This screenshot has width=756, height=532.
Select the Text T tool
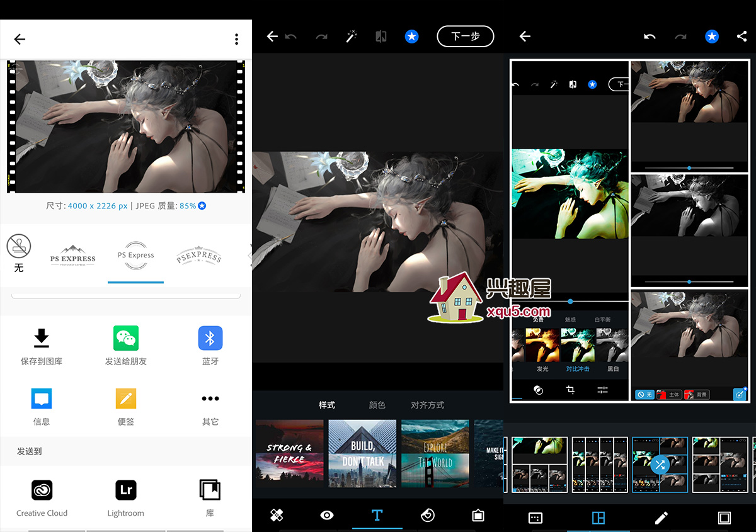[377, 515]
